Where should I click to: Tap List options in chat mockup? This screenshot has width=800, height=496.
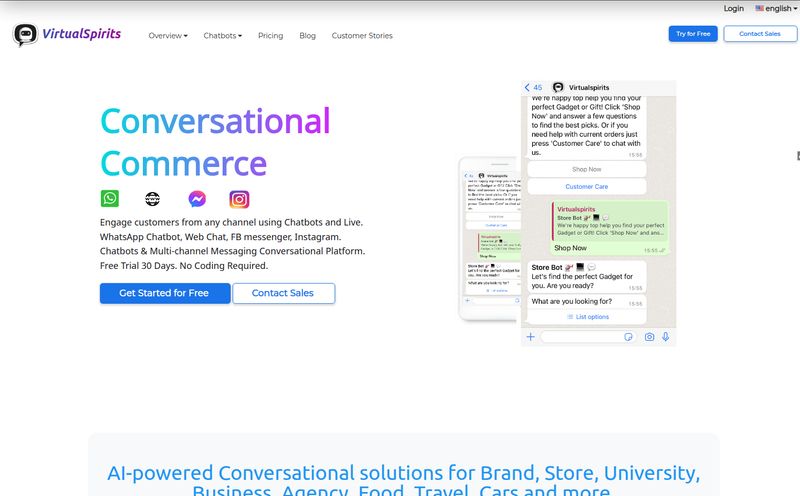pyautogui.click(x=588, y=317)
